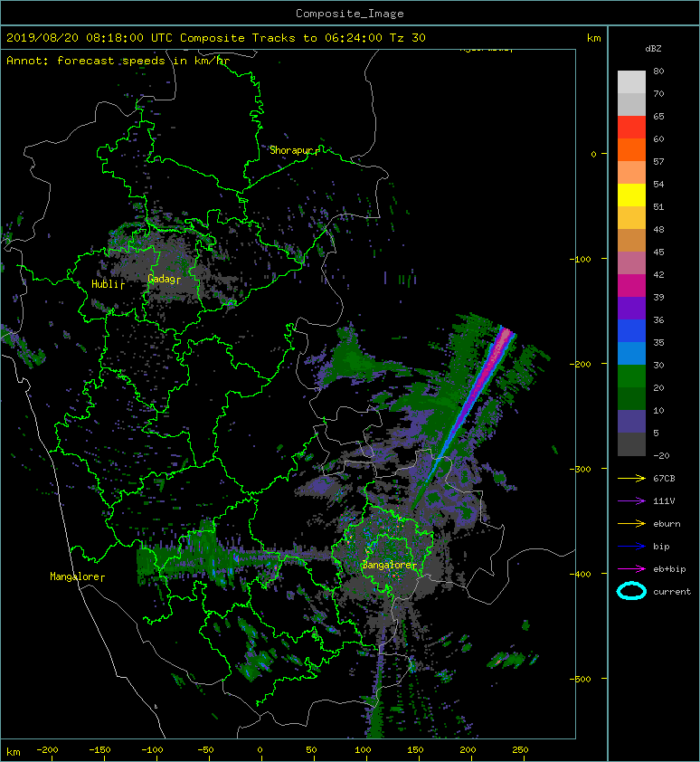
Task: Click the gold band between 51 and 48
Action: pyautogui.click(x=631, y=217)
